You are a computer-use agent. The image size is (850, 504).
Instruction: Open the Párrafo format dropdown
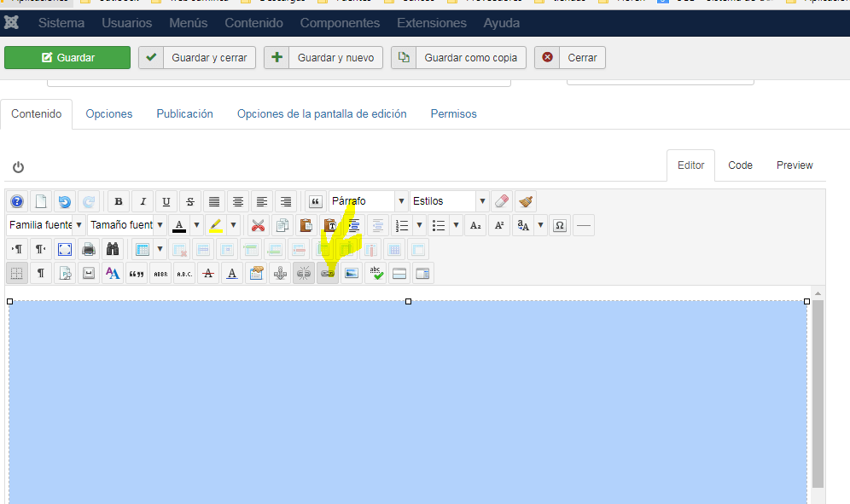(368, 201)
